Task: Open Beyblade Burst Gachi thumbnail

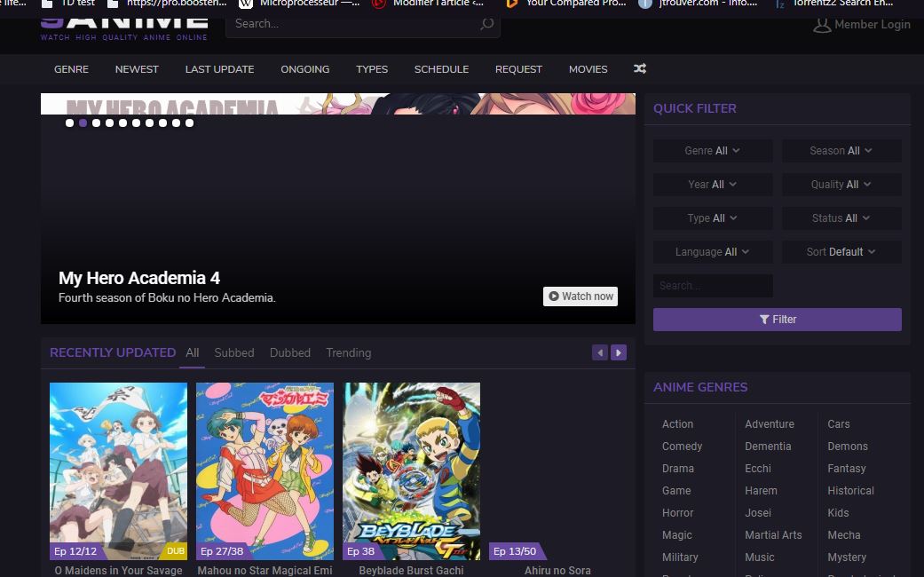Action: pos(411,470)
